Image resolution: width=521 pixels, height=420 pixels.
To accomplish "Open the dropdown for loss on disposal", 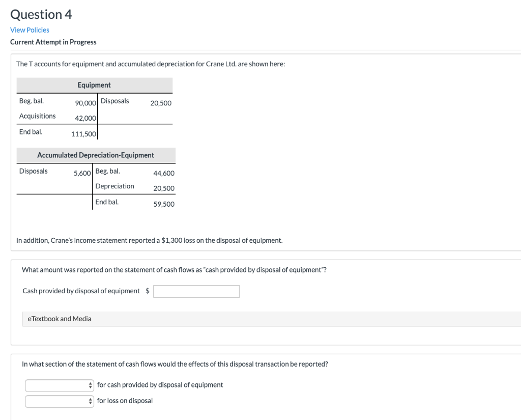I will click(x=59, y=401).
